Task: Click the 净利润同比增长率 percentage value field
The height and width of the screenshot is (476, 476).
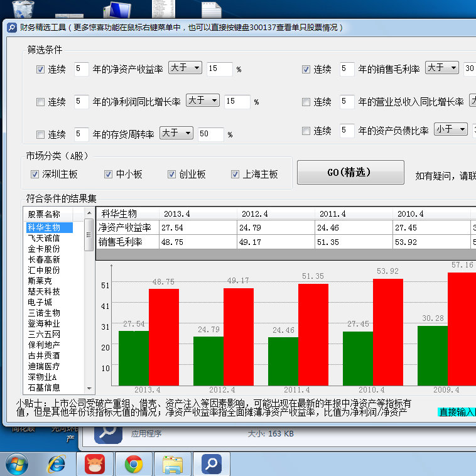Action: [x=237, y=101]
